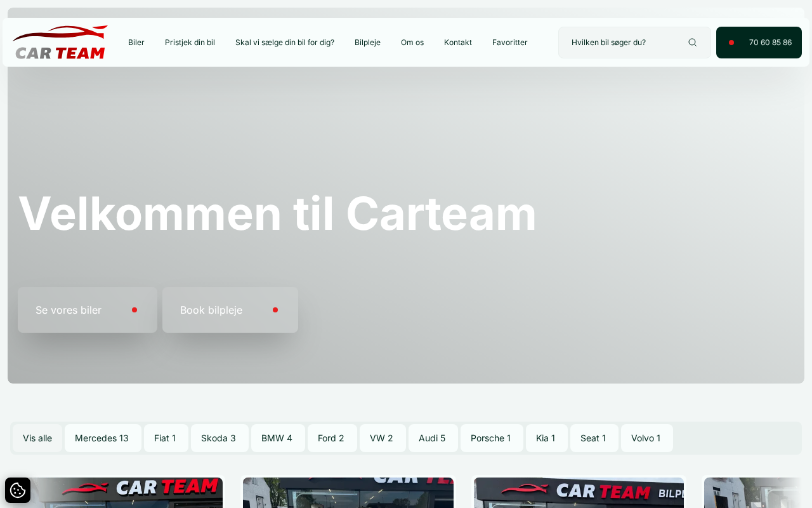The width and height of the screenshot is (812, 508).
Task: Select the Vis alle filter
Action: point(37,438)
